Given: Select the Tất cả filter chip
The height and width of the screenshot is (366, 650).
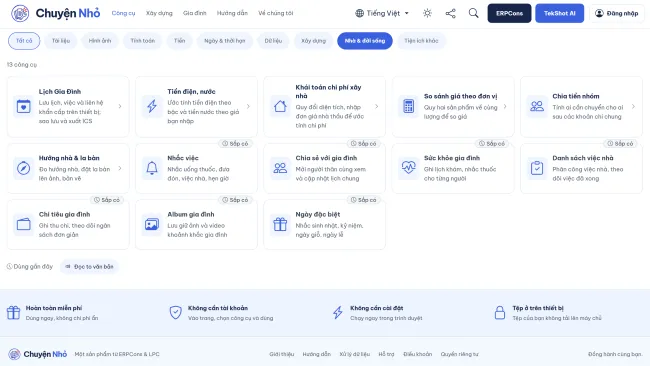Looking at the screenshot, I should coord(24,41).
